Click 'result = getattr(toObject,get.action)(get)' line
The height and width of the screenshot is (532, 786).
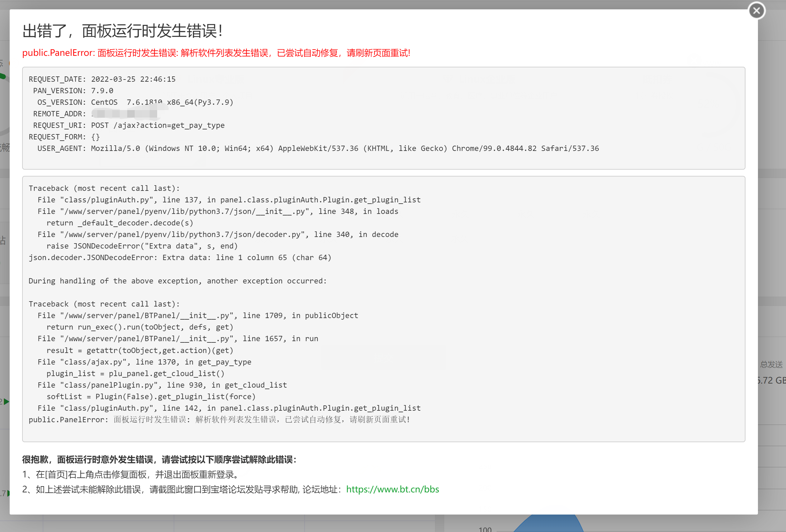click(x=140, y=351)
